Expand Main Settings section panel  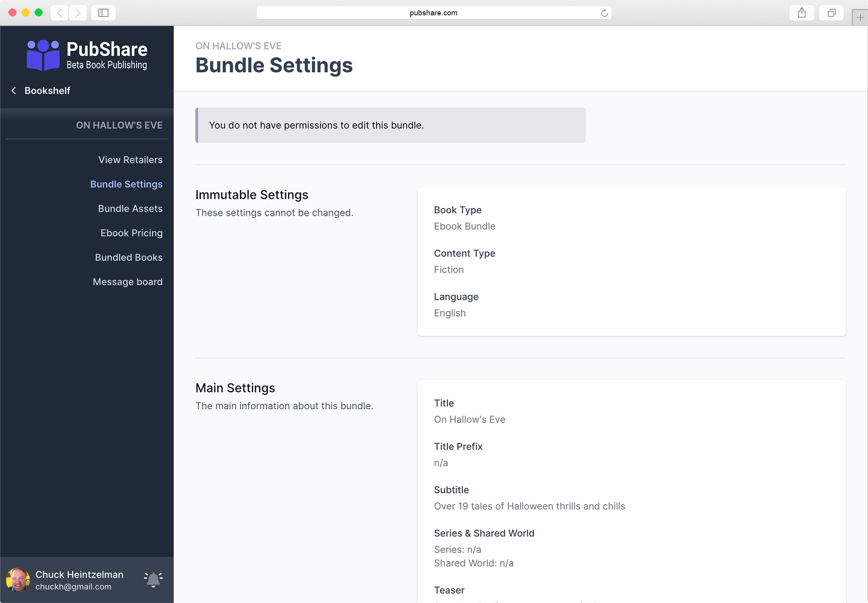(236, 387)
